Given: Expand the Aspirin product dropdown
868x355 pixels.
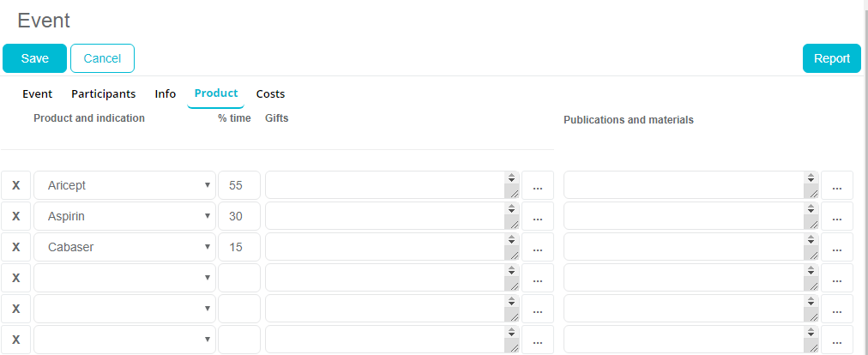Looking at the screenshot, I should pos(124,216).
